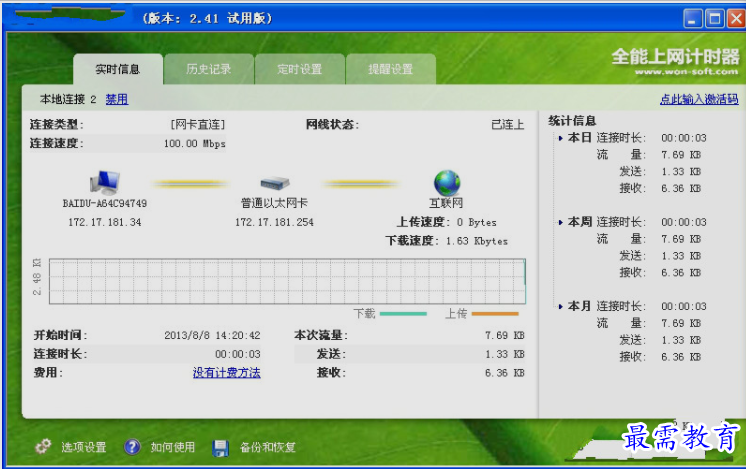The width and height of the screenshot is (746, 469).
Task: Open the 定时设置 tab
Action: tap(300, 69)
